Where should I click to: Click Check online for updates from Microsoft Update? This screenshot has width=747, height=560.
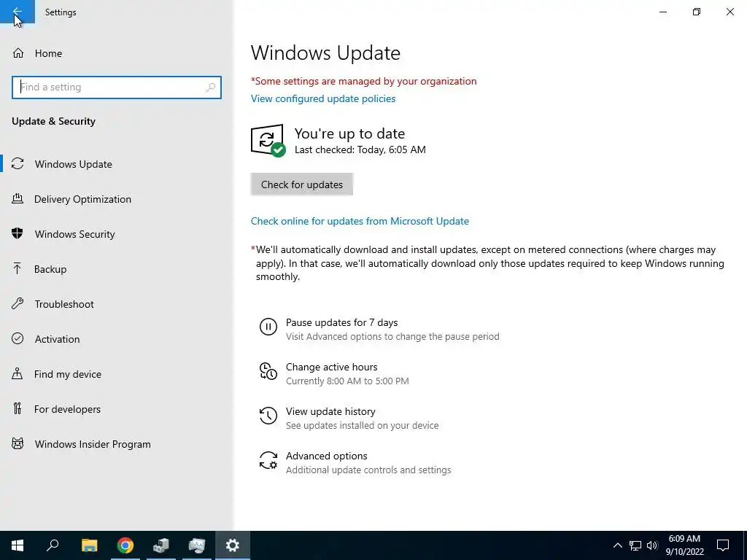[x=360, y=221]
